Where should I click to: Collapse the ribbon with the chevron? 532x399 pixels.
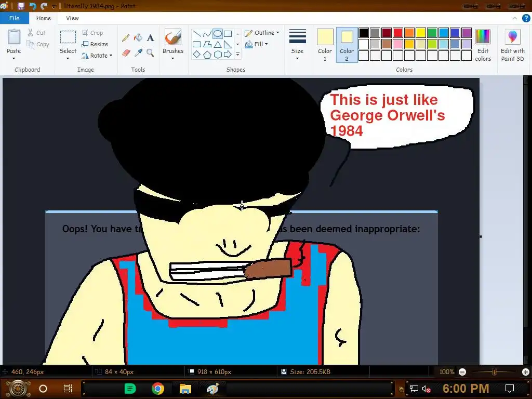click(515, 18)
